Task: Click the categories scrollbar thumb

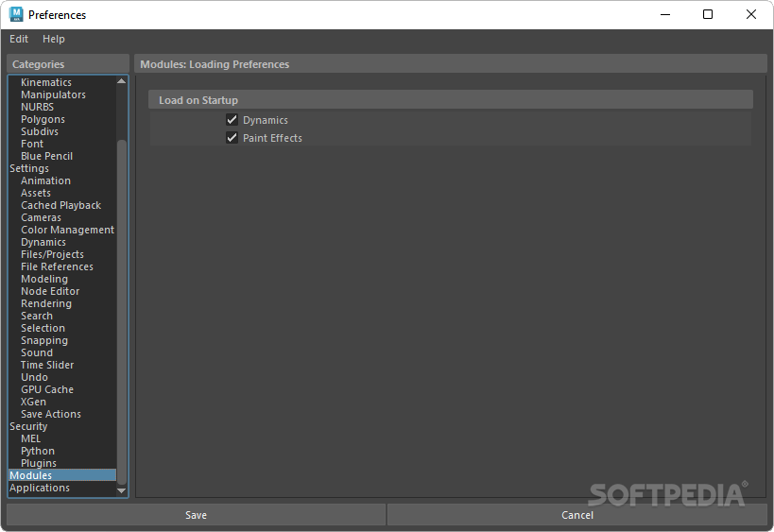Action: point(121,312)
